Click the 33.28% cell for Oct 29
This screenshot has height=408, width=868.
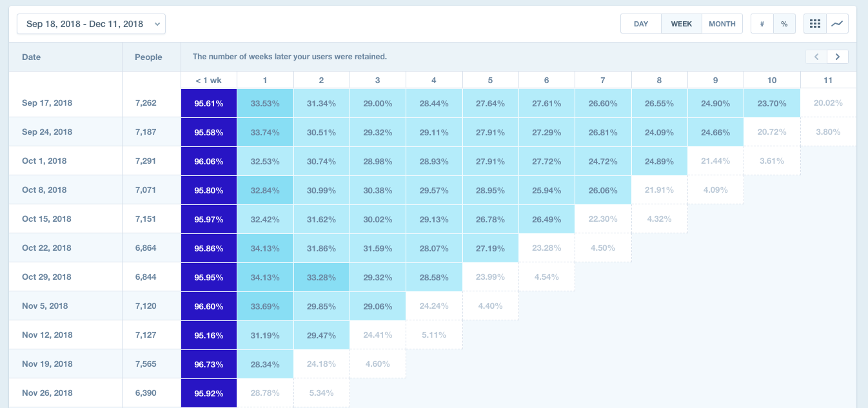coord(321,277)
